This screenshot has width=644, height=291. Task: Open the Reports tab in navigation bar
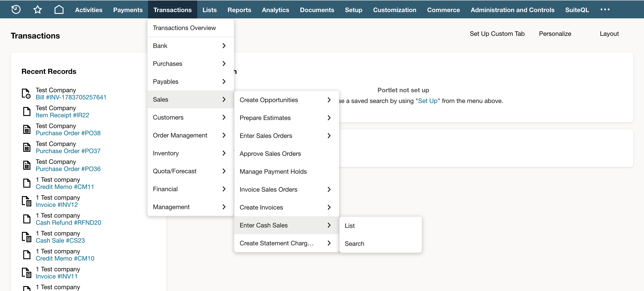tap(239, 10)
